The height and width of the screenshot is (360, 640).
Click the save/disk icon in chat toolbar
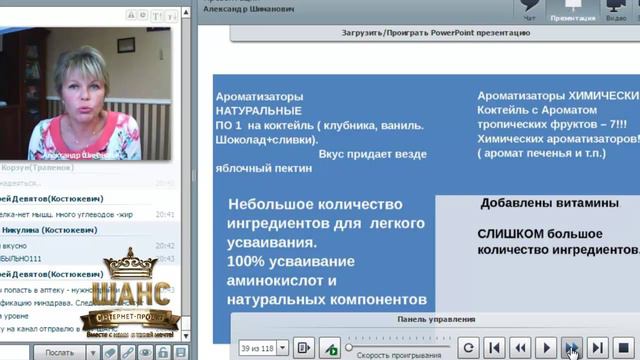[180, 353]
